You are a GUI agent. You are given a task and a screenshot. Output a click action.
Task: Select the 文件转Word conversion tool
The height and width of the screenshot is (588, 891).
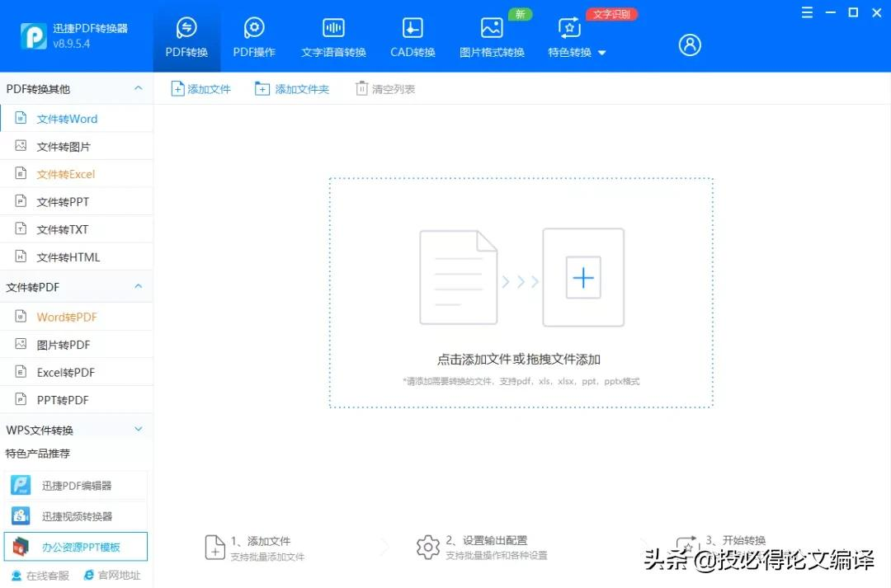[70, 118]
